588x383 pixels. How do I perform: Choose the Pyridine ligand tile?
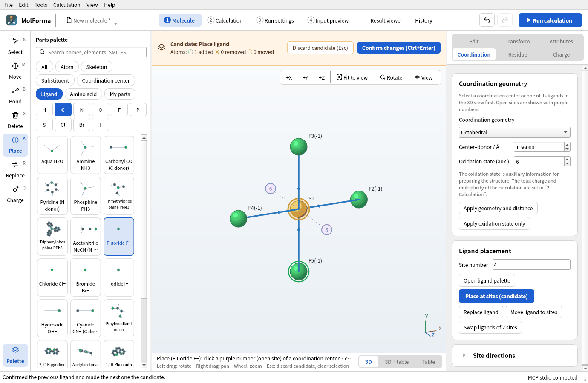click(x=52, y=196)
